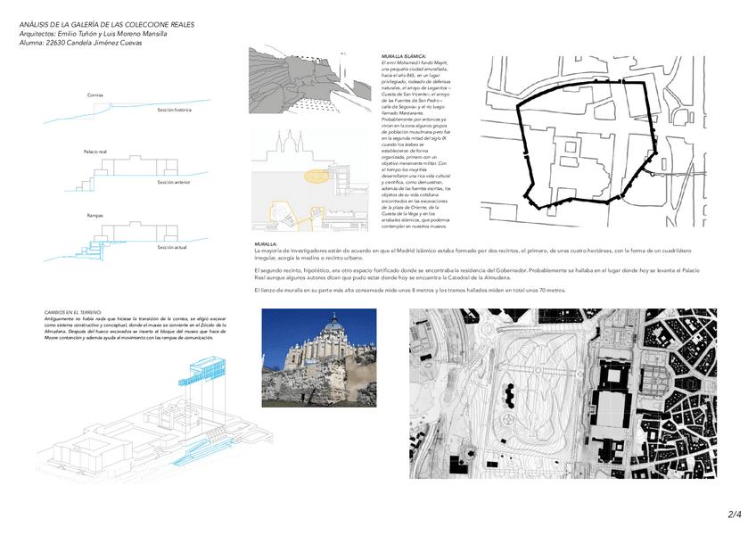Click the architects line naming Emilio Tuñón
The width and height of the screenshot is (756, 535).
coord(99,34)
